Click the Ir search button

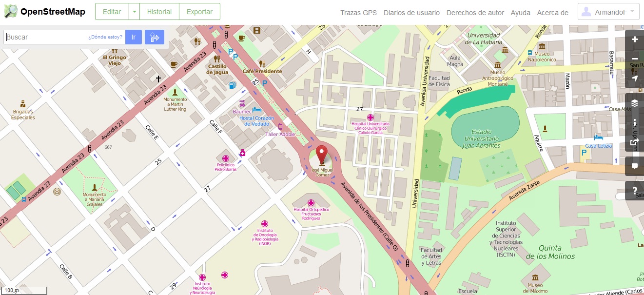click(x=134, y=37)
